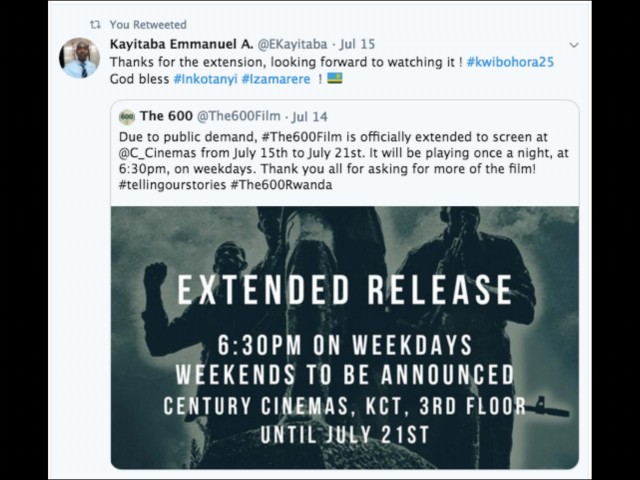Click the retweet icon beside You Retweeted
Image resolution: width=640 pixels, height=480 pixels.
point(95,25)
